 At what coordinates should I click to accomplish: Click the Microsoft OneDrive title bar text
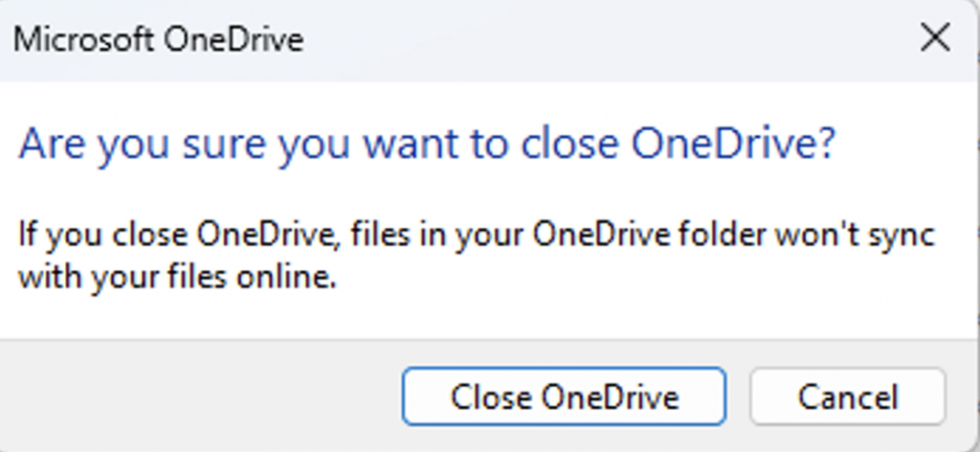[x=158, y=40]
